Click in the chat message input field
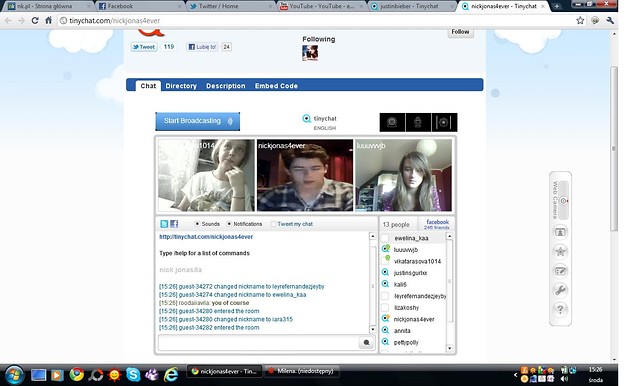Viewport: 640px width, 386px height. [258, 343]
